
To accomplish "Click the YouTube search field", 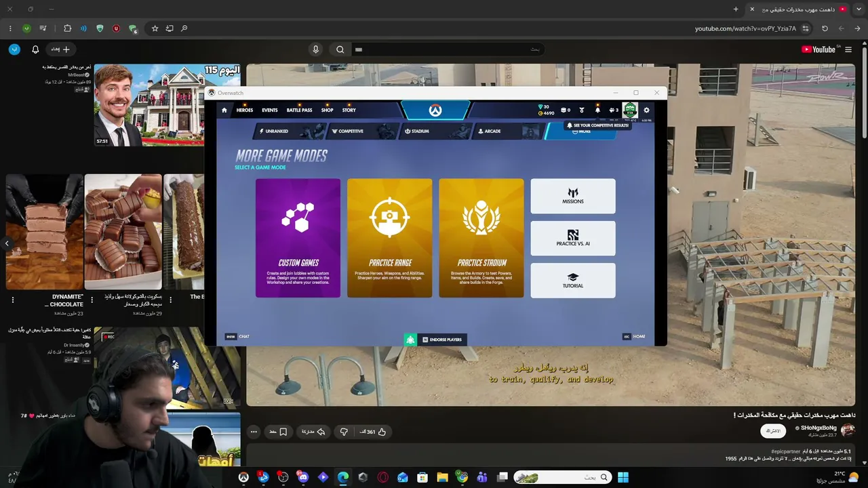I will (449, 49).
